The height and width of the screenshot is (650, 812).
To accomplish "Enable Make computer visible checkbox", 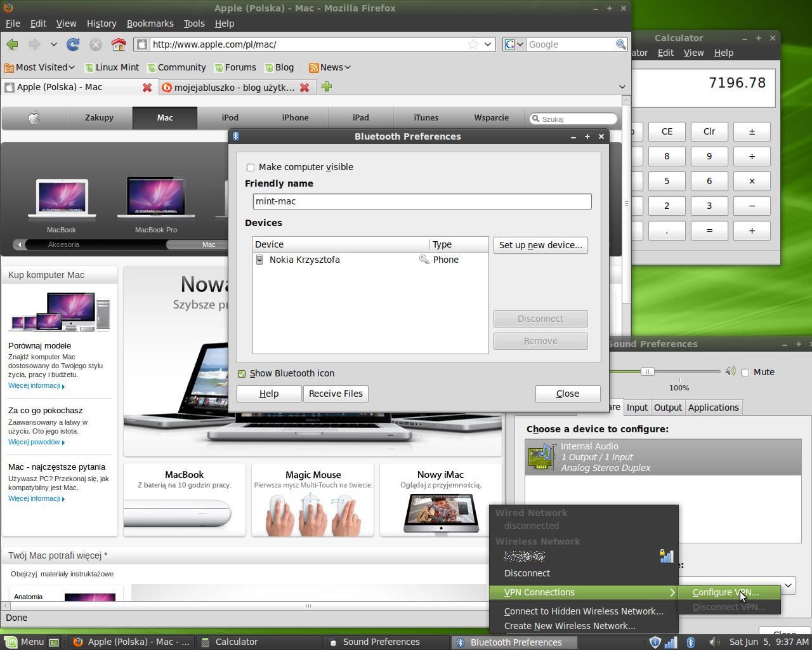I will coord(251,168).
